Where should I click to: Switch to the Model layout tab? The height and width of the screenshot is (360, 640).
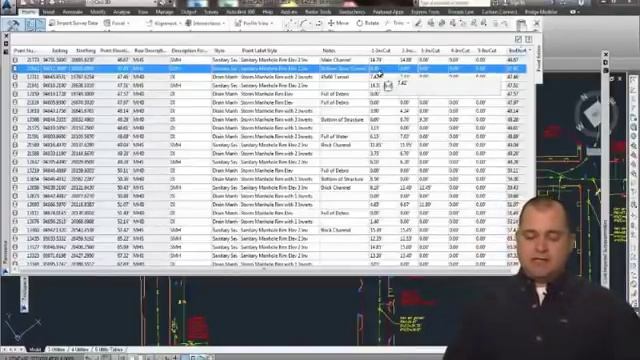click(x=35, y=349)
